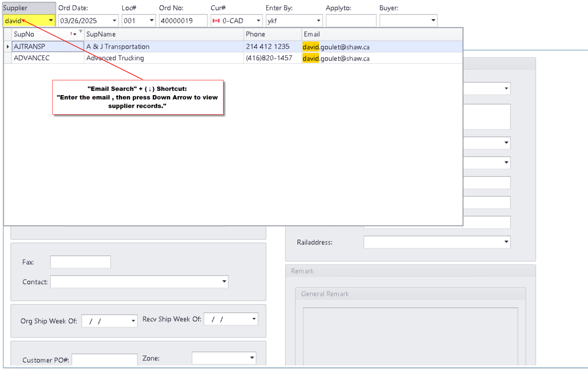Click the sort indicator on SupNo header
Screen dimensions: 588x369
73,34
